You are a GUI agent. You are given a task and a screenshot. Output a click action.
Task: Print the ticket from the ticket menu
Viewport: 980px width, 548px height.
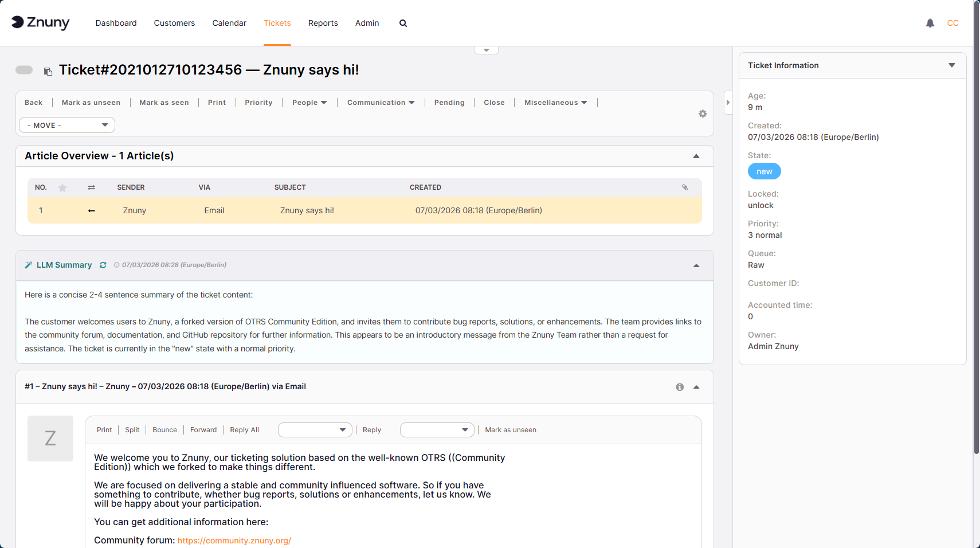217,103
